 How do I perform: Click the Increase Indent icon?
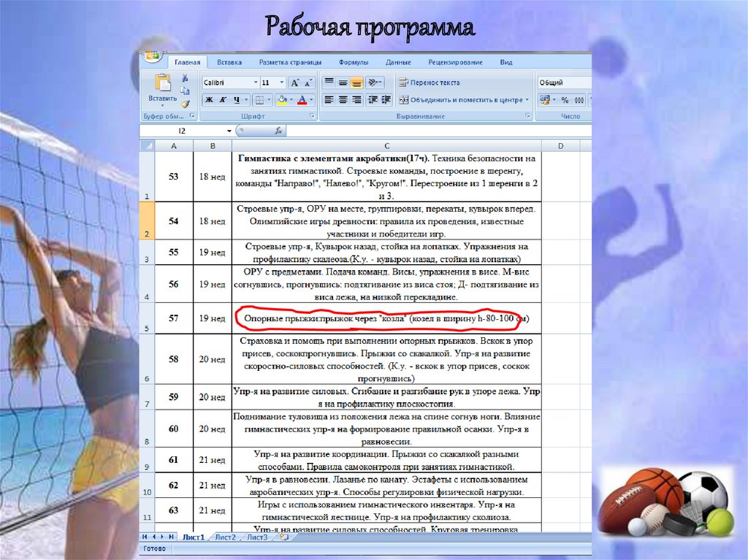pyautogui.click(x=386, y=100)
